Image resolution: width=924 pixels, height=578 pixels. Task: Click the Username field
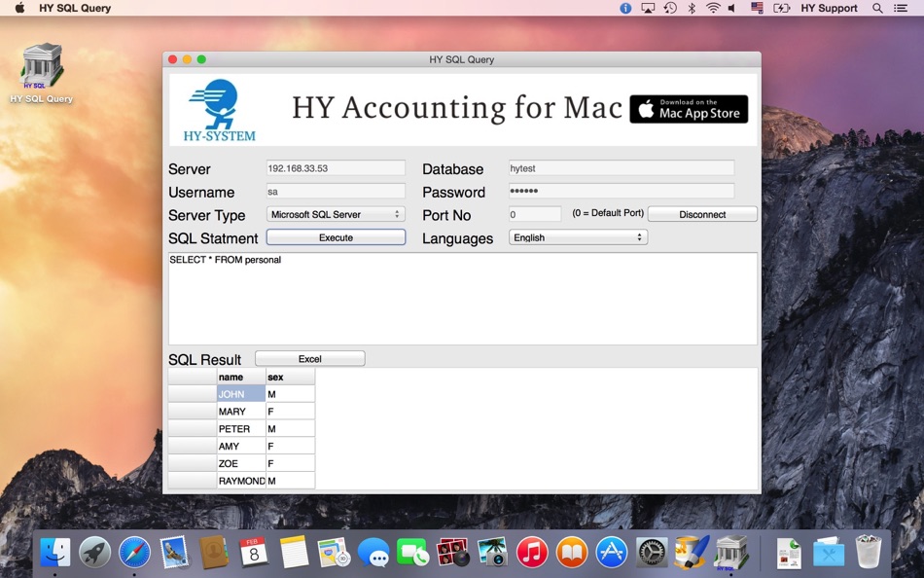click(336, 191)
